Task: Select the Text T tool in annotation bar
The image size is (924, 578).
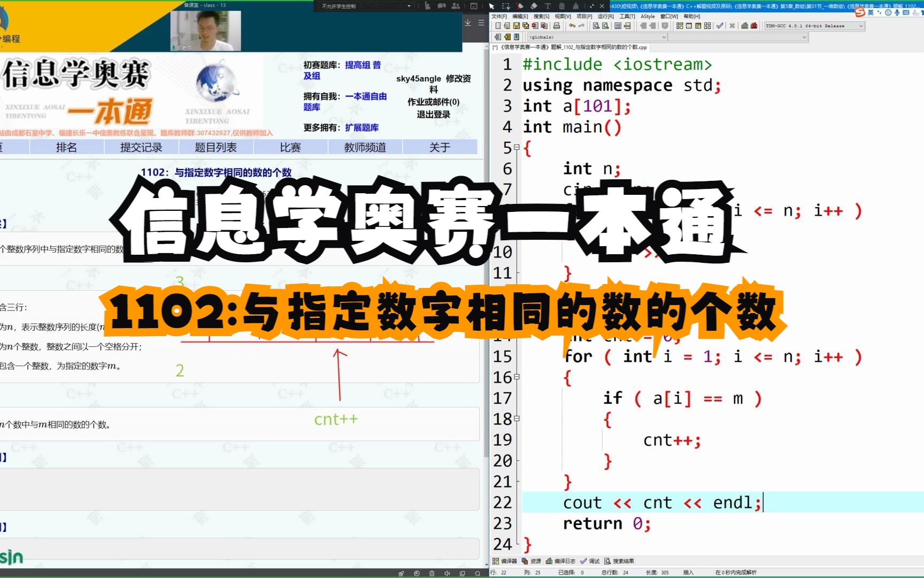Action: 548,6
